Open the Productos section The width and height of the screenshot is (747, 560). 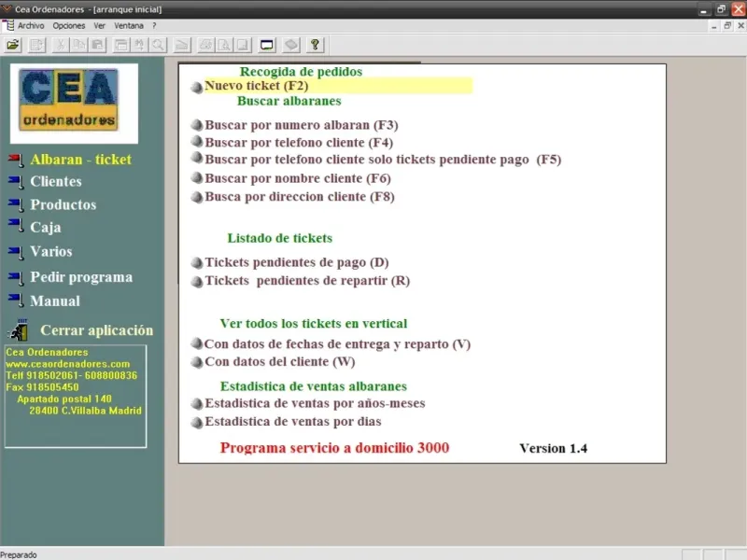63,204
